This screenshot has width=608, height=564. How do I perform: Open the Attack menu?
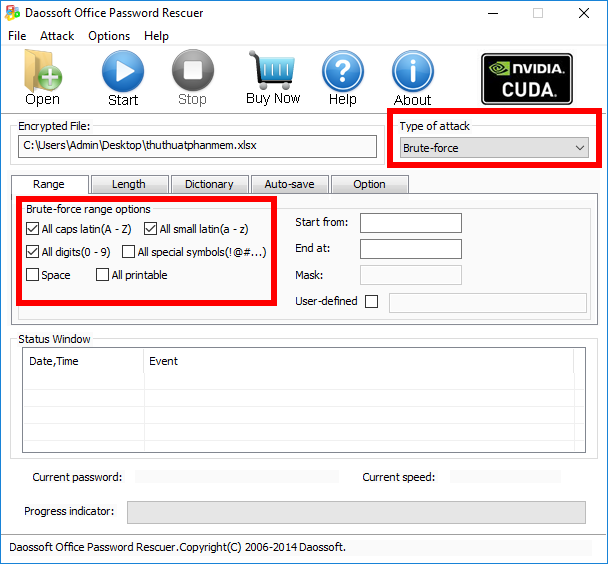pos(57,36)
